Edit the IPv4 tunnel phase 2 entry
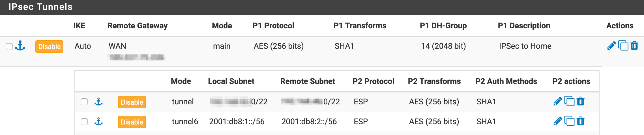 pyautogui.click(x=557, y=101)
